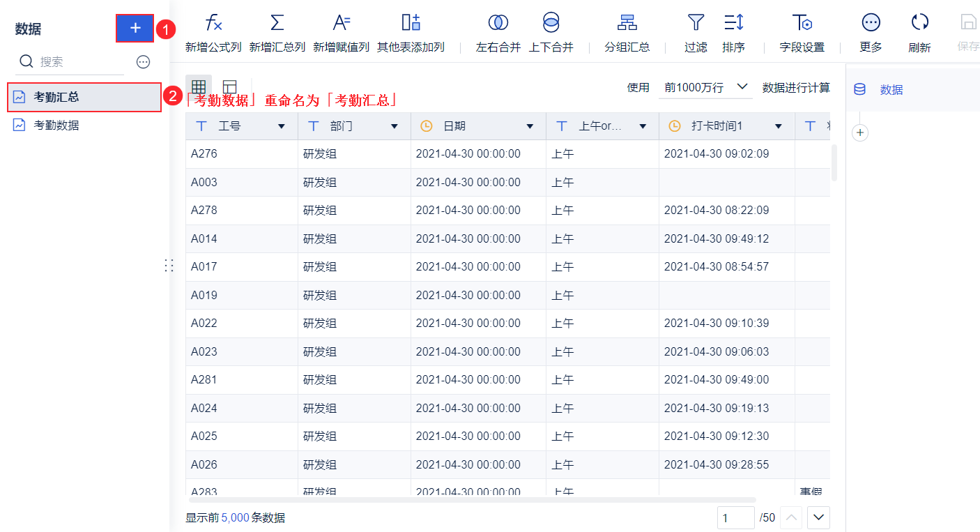Open the top-bottom merge tool (上下合并)
980x532 pixels.
551,33
